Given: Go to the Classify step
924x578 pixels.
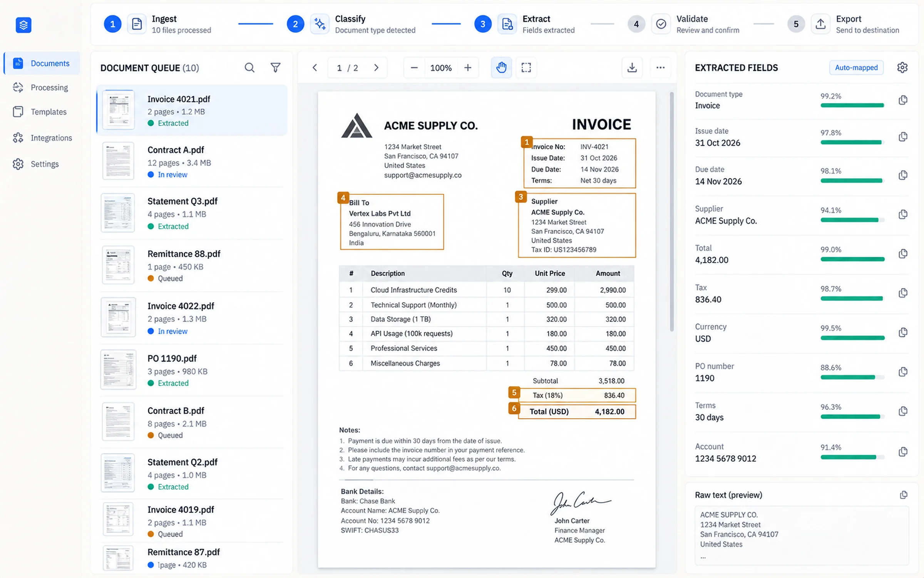Looking at the screenshot, I should [351, 24].
